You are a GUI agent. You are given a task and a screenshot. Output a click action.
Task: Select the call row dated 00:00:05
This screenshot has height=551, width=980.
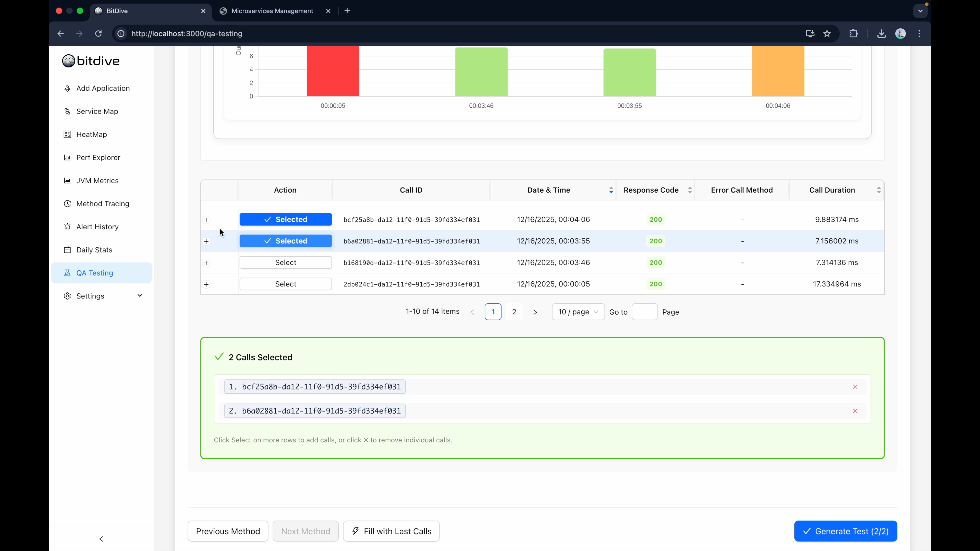pos(285,284)
